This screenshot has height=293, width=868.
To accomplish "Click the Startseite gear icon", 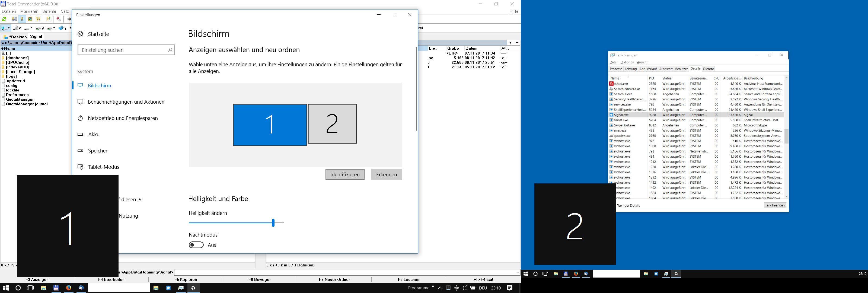I will click(80, 34).
